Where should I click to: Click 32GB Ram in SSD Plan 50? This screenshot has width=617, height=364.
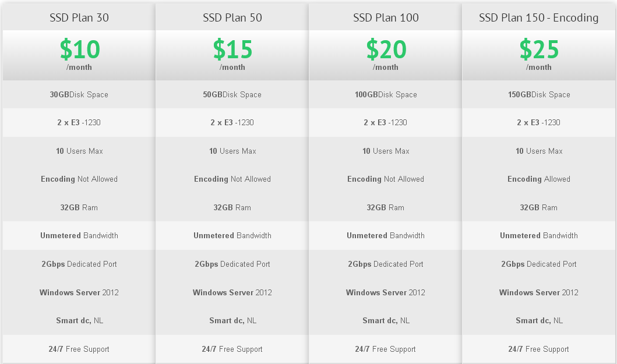pos(232,207)
